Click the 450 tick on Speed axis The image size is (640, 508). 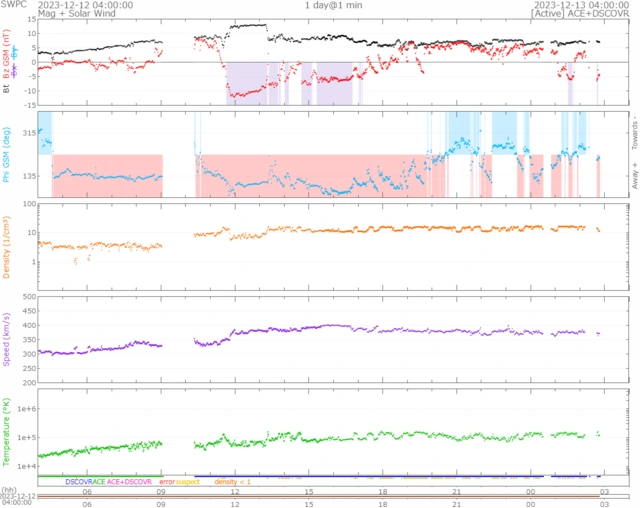tap(29, 311)
